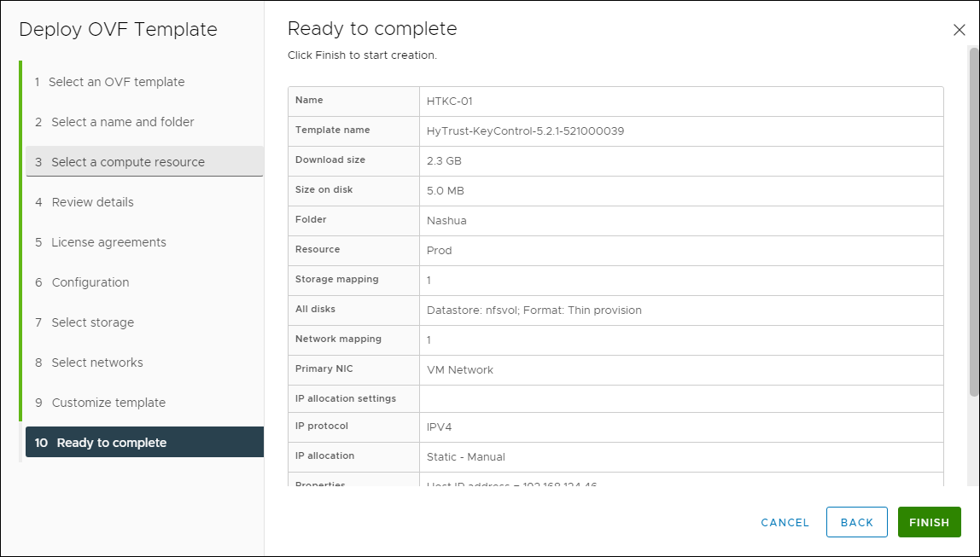Image resolution: width=980 pixels, height=557 pixels.
Task: Open step 2 Select a name and folder
Action: (x=144, y=122)
